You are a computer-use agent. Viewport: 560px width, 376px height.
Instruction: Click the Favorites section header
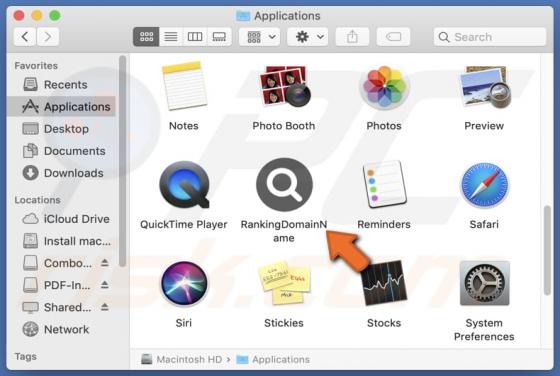coord(36,66)
